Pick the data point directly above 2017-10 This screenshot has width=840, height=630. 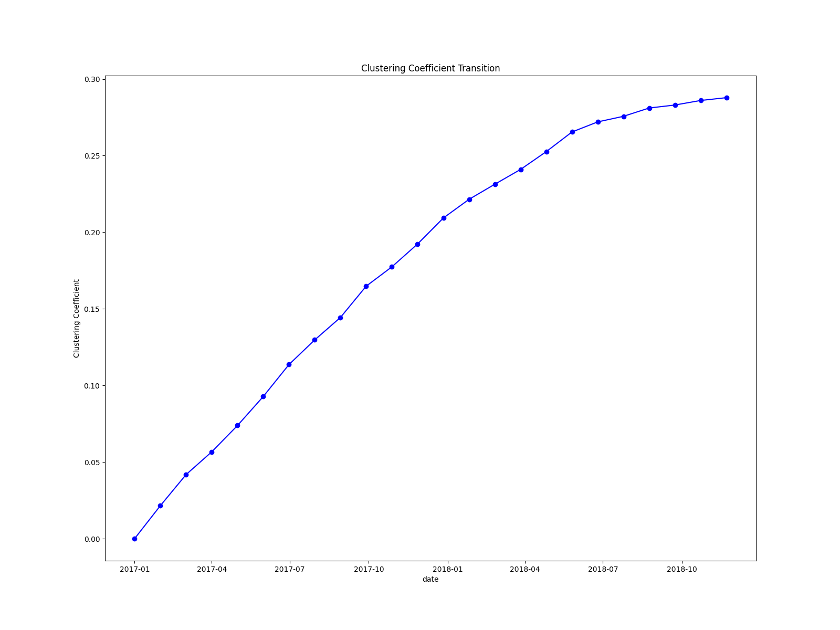pyautogui.click(x=366, y=286)
